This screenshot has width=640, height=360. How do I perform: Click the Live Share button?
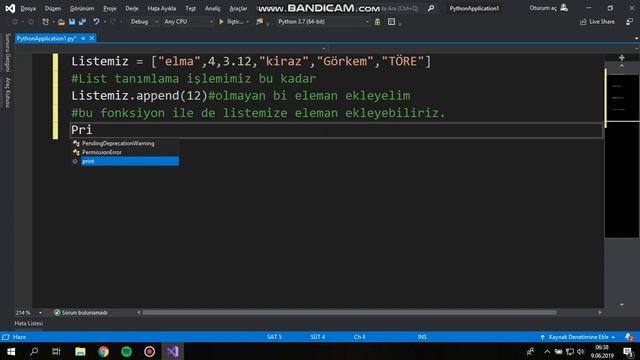(597, 22)
